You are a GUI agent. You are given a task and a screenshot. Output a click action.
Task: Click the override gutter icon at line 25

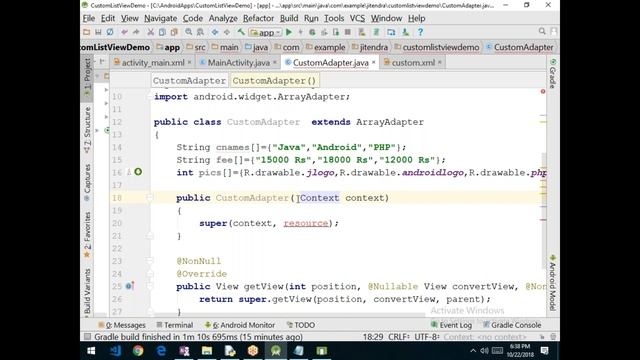[x=130, y=286]
